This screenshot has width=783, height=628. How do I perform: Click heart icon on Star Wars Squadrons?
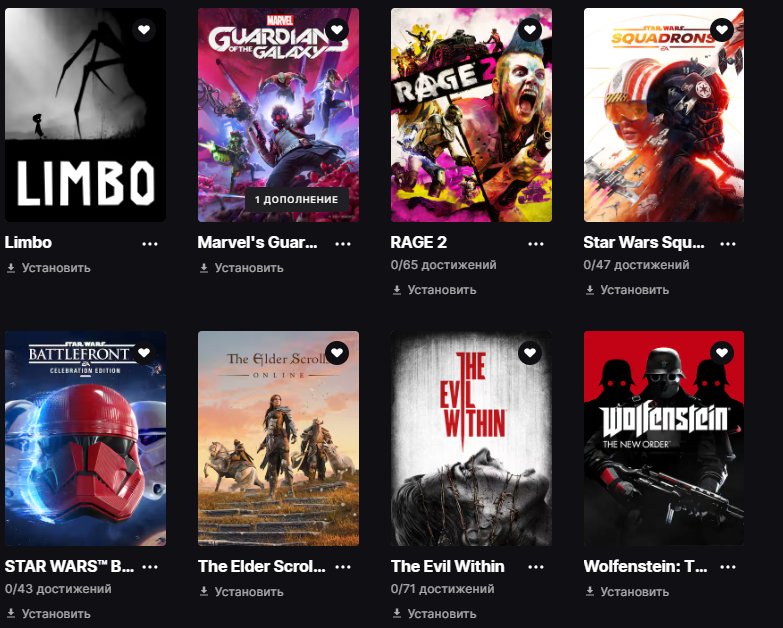(722, 30)
